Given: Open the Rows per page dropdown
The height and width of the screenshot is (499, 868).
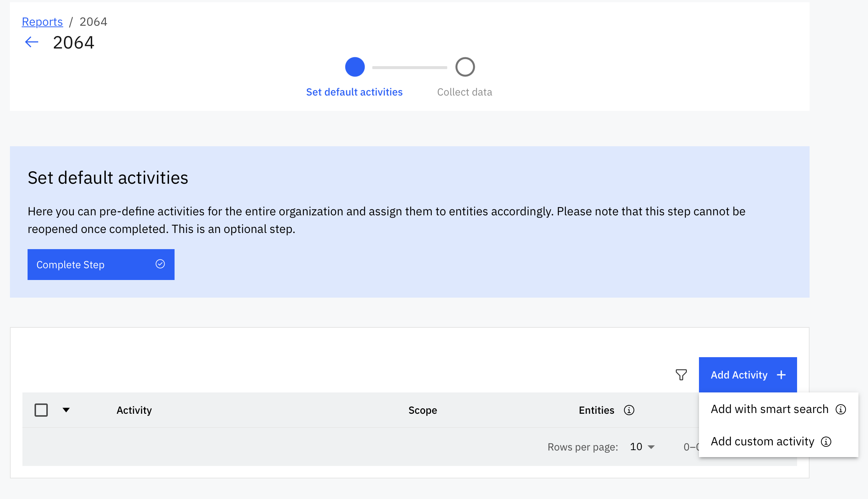Looking at the screenshot, I should [642, 447].
